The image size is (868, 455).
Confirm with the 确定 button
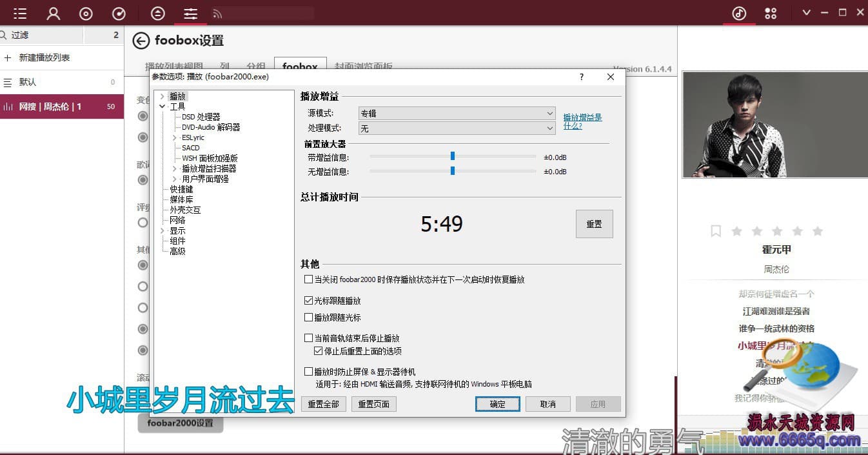click(498, 404)
